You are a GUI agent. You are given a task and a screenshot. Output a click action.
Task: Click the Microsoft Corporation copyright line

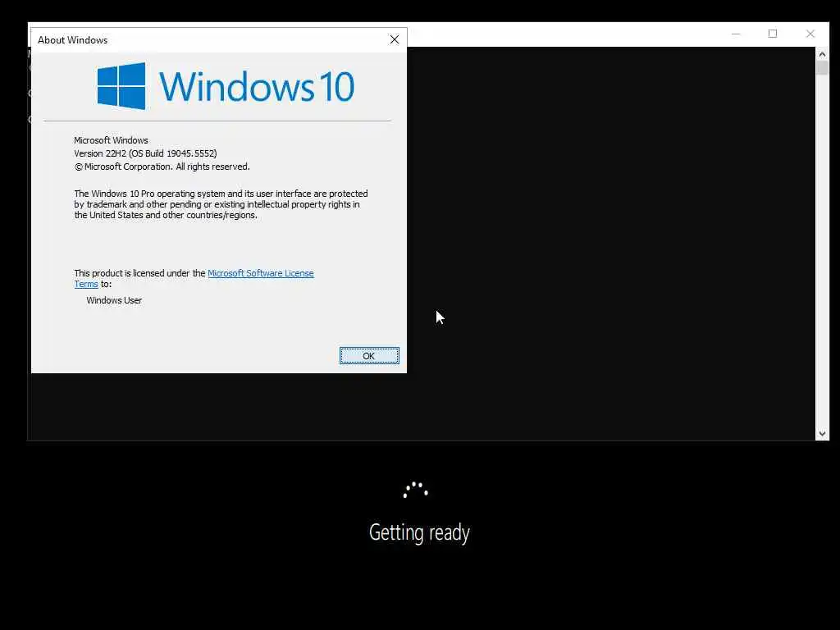162,167
